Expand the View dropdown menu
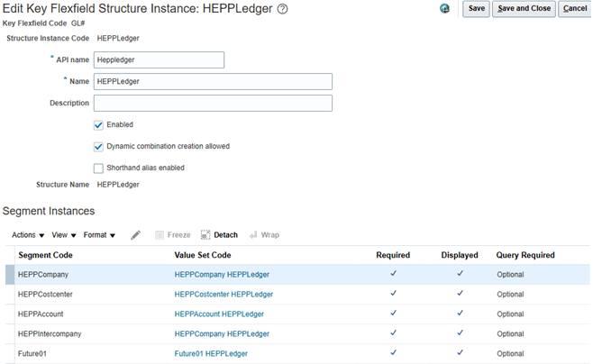 click(x=63, y=235)
